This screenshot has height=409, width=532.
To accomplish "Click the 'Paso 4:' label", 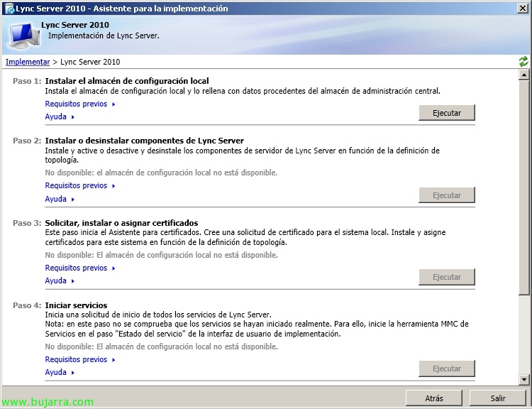I will (x=27, y=305).
